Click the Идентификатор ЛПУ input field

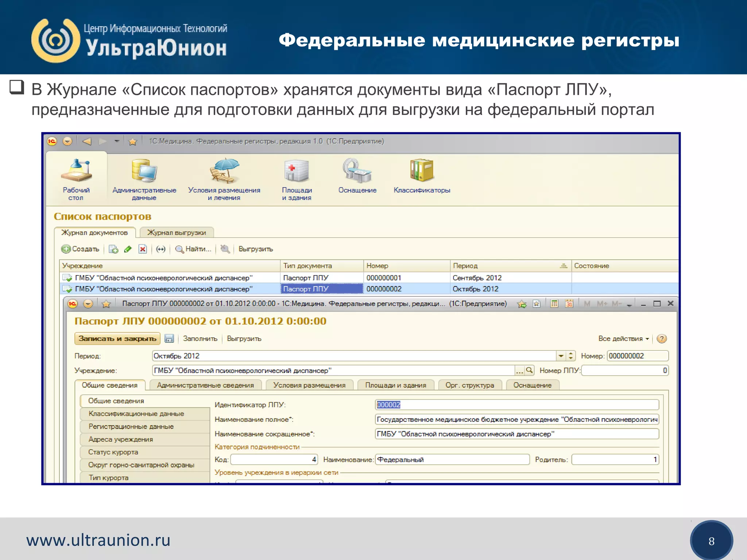tap(517, 405)
